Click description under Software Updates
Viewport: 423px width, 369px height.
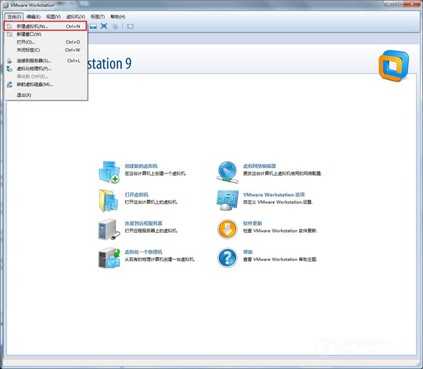[280, 231]
